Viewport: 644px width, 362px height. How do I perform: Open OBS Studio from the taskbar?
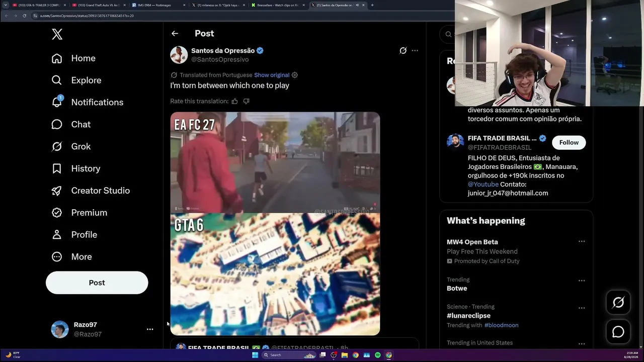click(x=334, y=355)
